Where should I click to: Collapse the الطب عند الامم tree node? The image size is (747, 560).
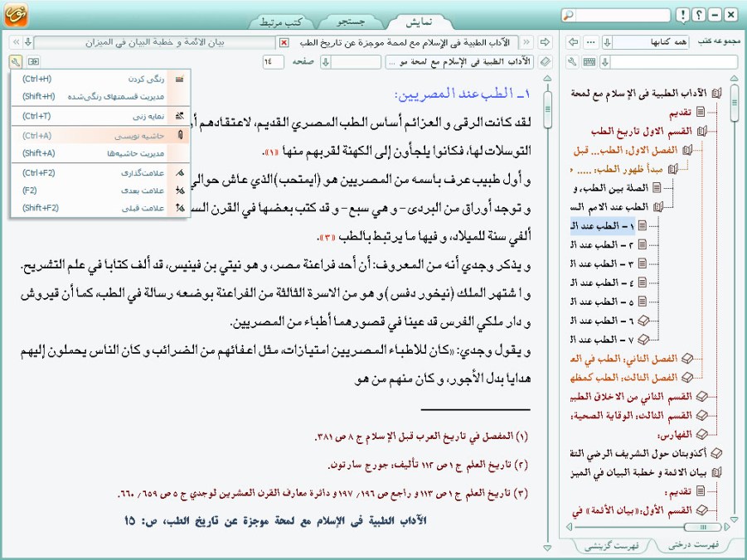(658, 206)
